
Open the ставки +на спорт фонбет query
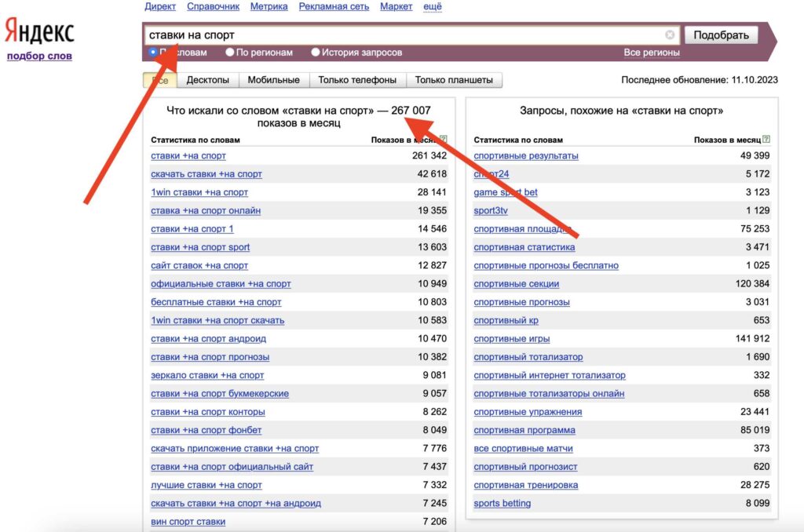pos(206,430)
